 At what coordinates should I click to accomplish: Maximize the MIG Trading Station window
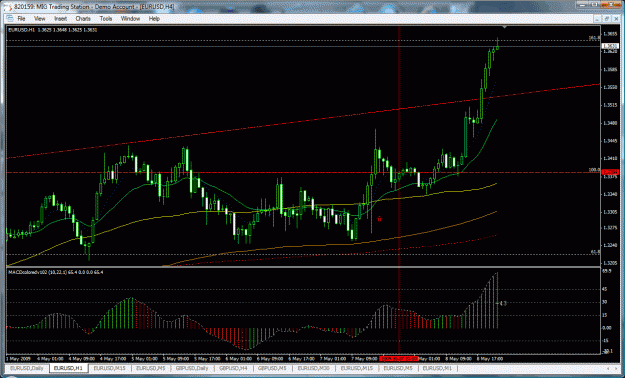pos(595,4)
